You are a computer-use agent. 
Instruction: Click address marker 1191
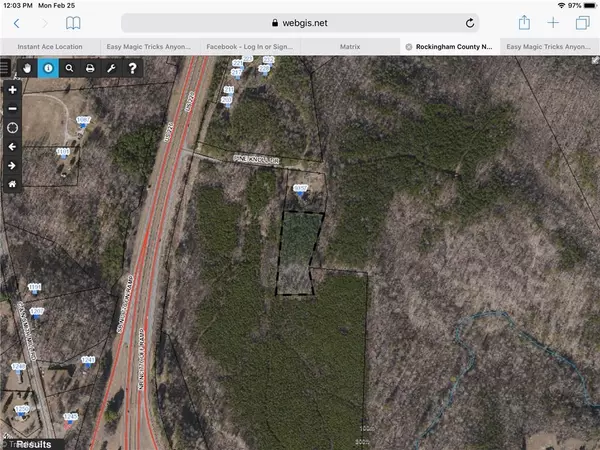pyautogui.click(x=34, y=289)
